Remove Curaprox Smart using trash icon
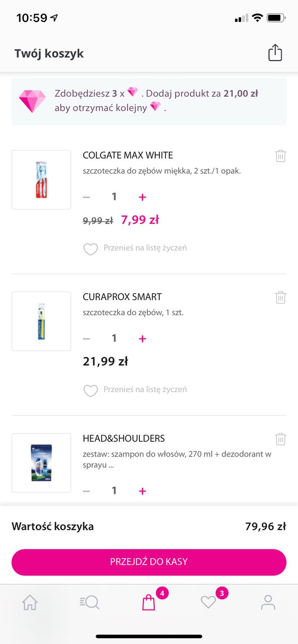Screen dimensions: 298x644 tap(281, 297)
